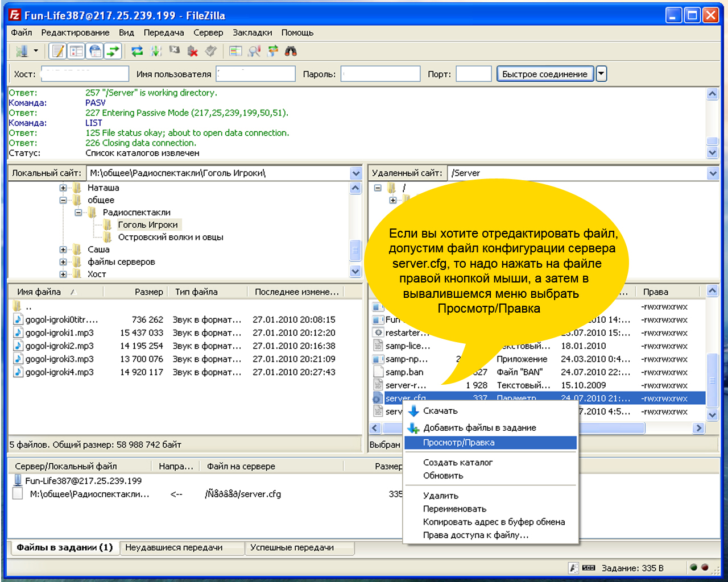Click the reconnect to last server icon

(x=211, y=51)
